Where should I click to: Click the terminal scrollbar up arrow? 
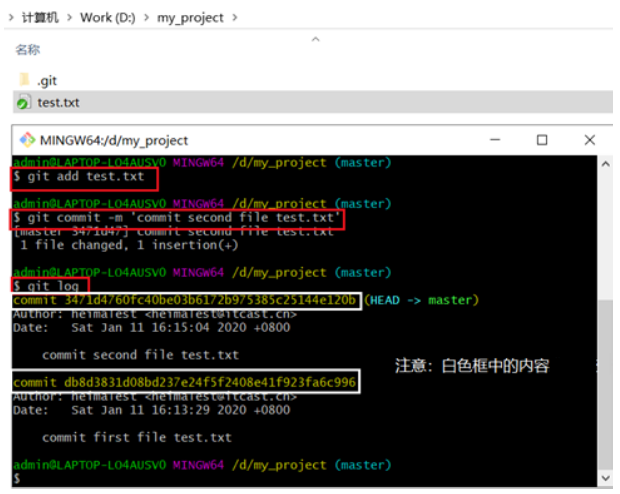pyautogui.click(x=605, y=164)
